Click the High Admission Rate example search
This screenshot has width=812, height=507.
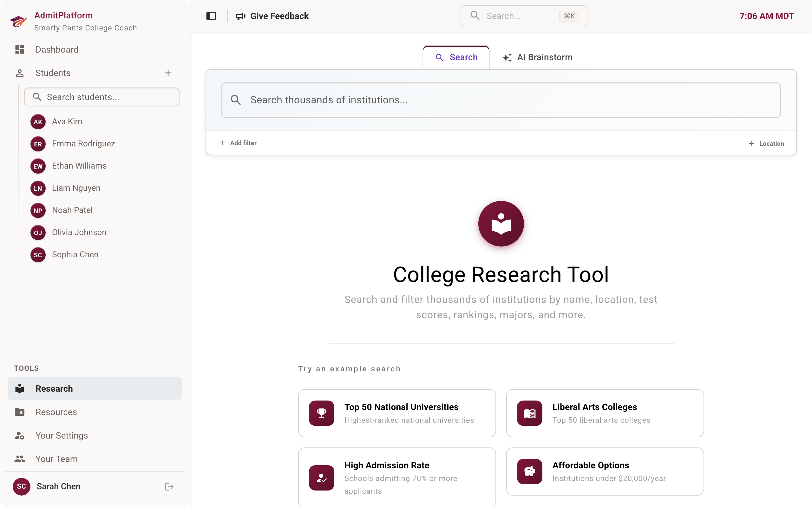point(396,477)
